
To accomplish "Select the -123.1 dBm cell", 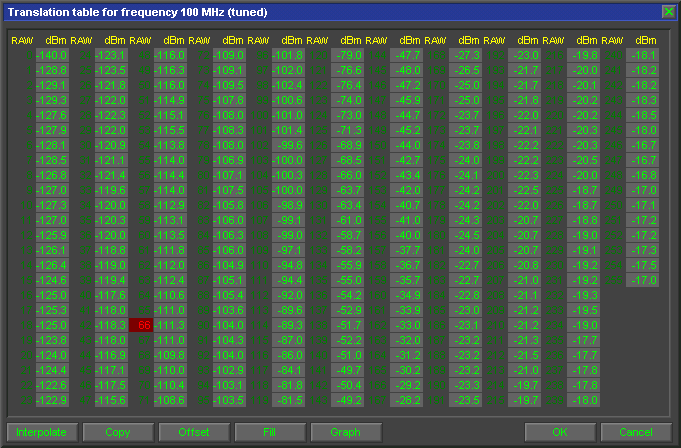I will tap(110, 55).
